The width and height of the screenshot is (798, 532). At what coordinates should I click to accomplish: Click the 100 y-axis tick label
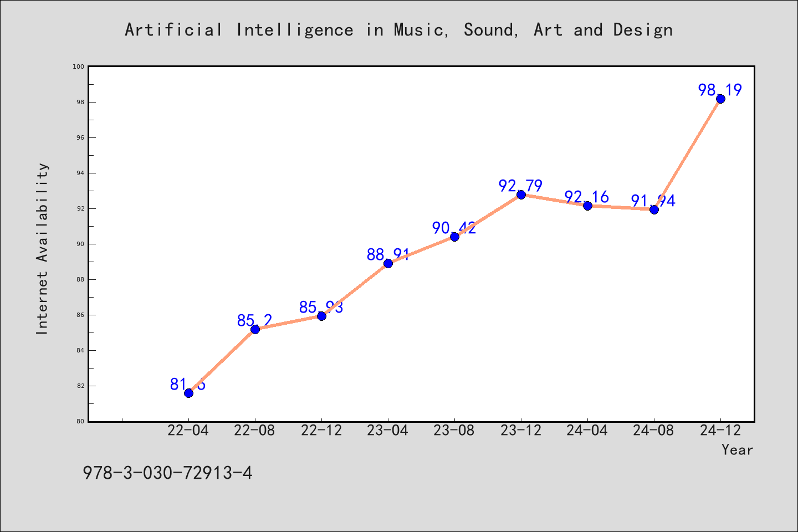click(79, 66)
